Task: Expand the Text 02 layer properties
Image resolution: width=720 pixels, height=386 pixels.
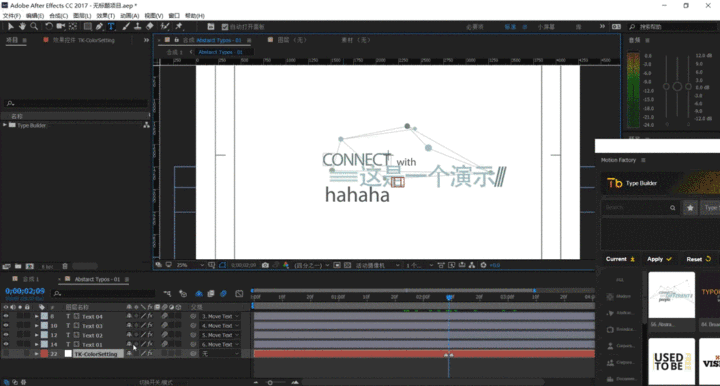Action: pyautogui.click(x=37, y=335)
